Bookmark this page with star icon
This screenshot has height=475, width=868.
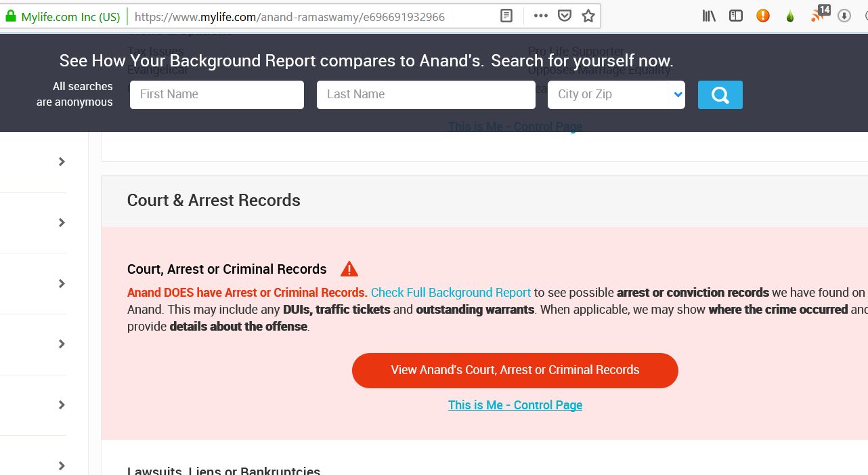click(x=588, y=16)
